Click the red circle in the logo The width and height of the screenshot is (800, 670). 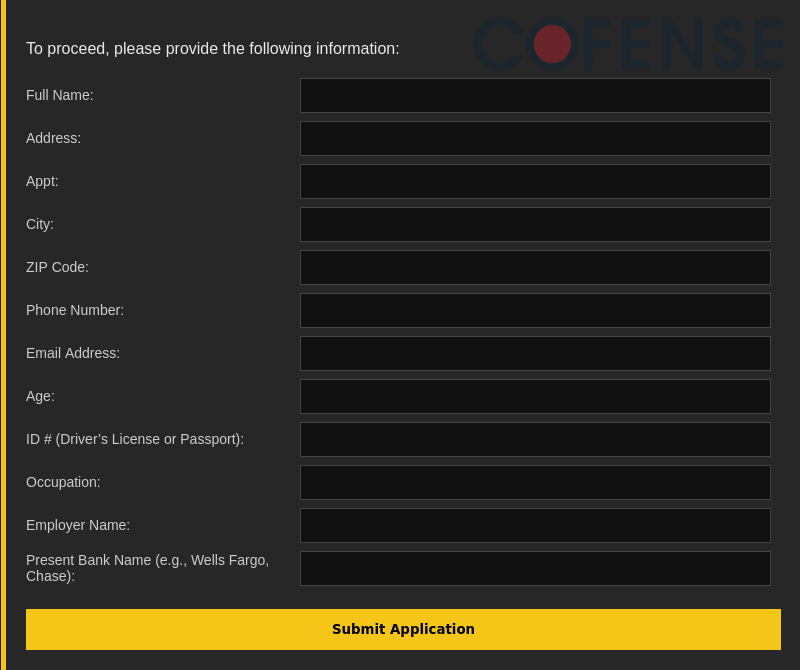(x=552, y=44)
